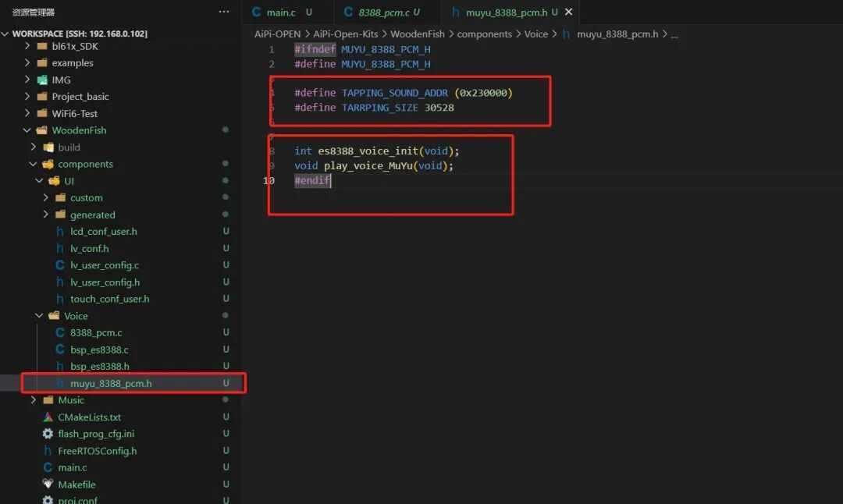Click the WoodenFish breadcrumb segment
This screenshot has width=843, height=504.
(417, 34)
